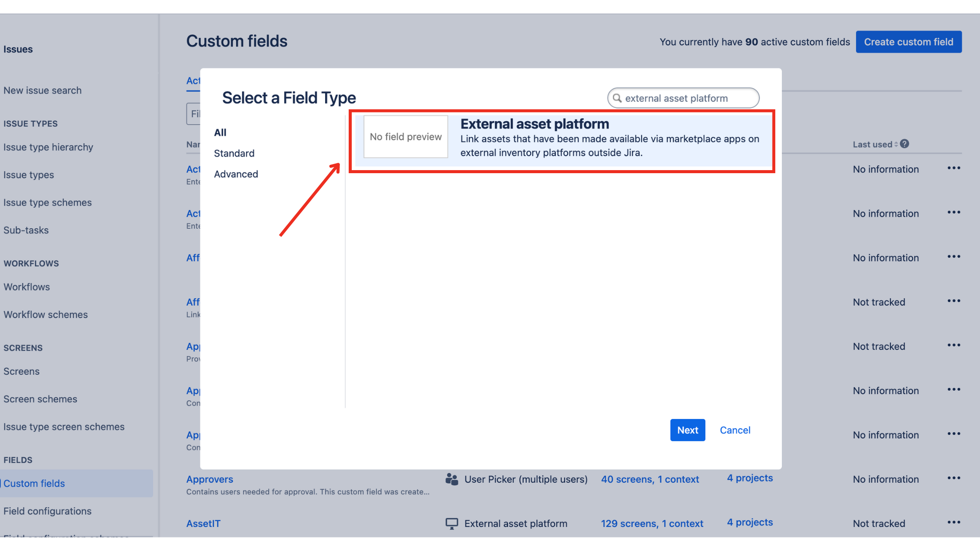
Task: Click the Last used sort arrows
Action: point(896,144)
